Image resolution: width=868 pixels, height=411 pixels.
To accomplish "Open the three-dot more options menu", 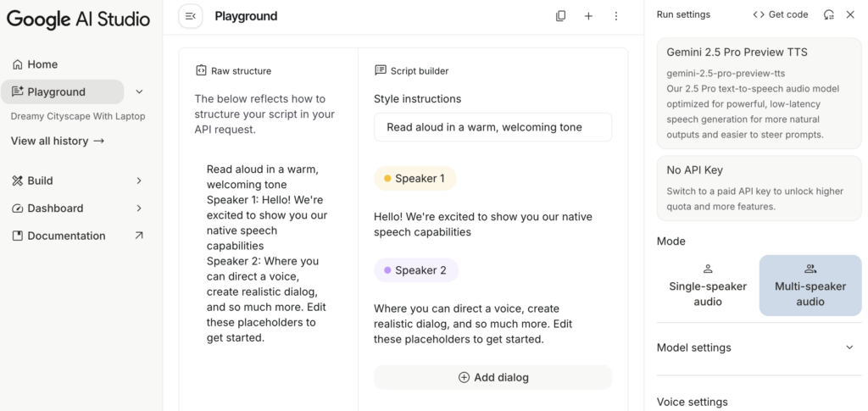I will (x=616, y=16).
